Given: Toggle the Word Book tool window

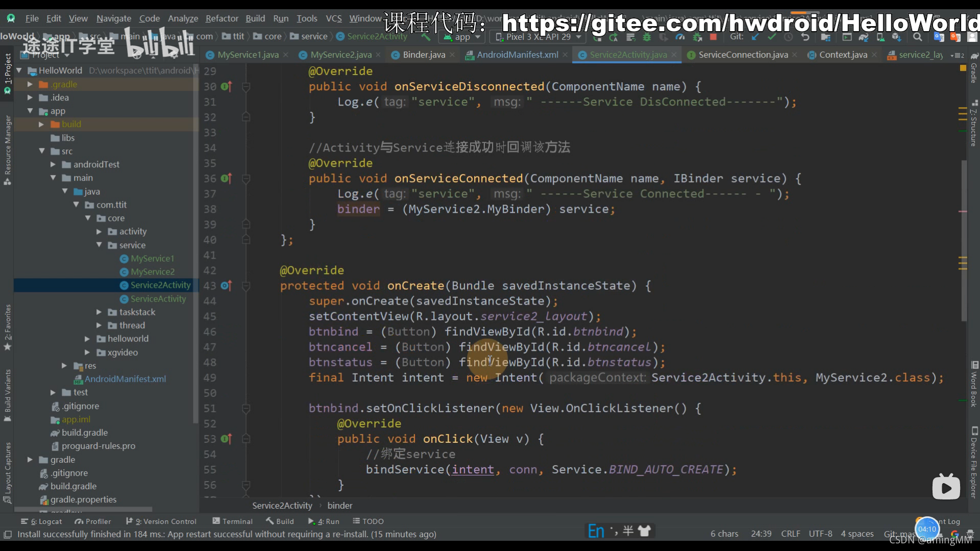Looking at the screenshot, I should pyautogui.click(x=974, y=384).
